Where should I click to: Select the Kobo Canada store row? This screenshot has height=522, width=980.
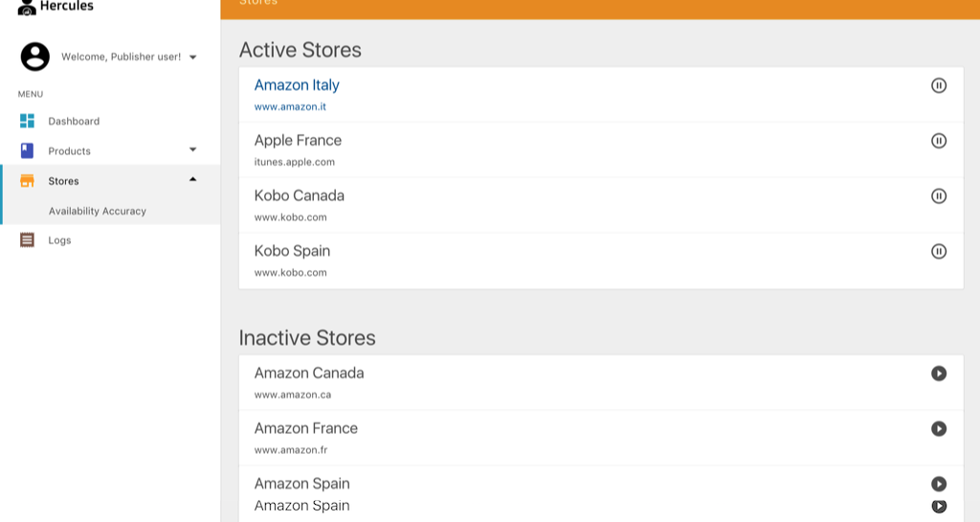[574, 205]
